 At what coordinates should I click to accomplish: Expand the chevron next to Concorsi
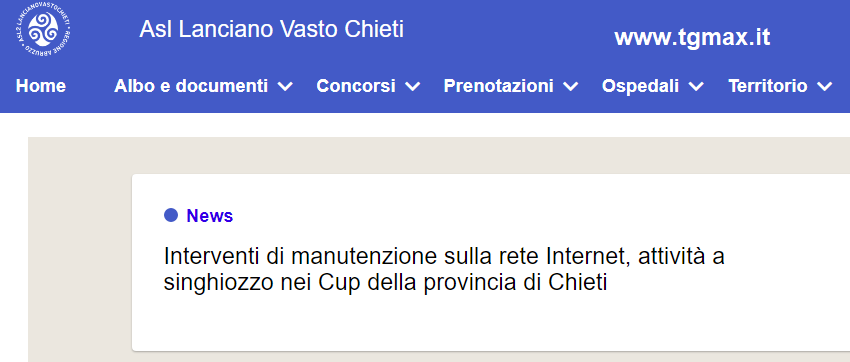[413, 86]
